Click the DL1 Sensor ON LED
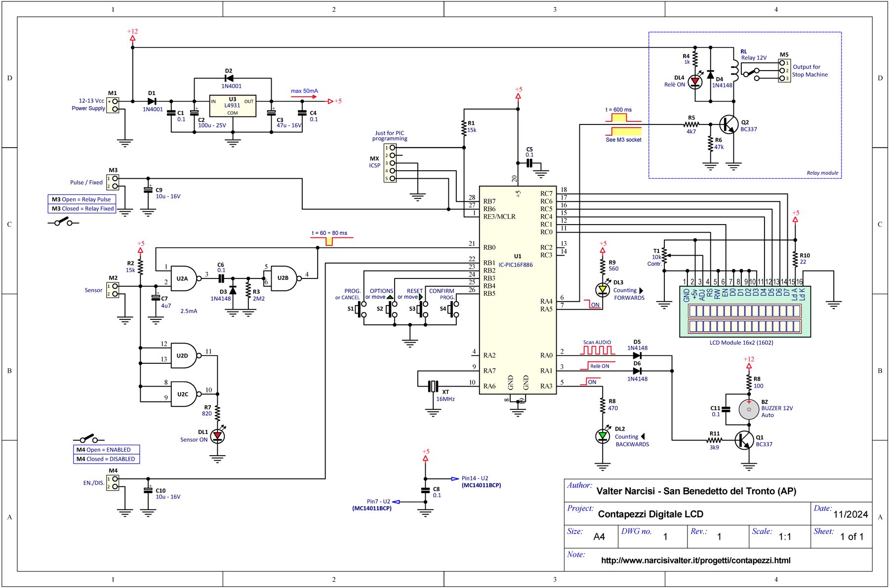Screen dimensions: 889x588 [217, 435]
